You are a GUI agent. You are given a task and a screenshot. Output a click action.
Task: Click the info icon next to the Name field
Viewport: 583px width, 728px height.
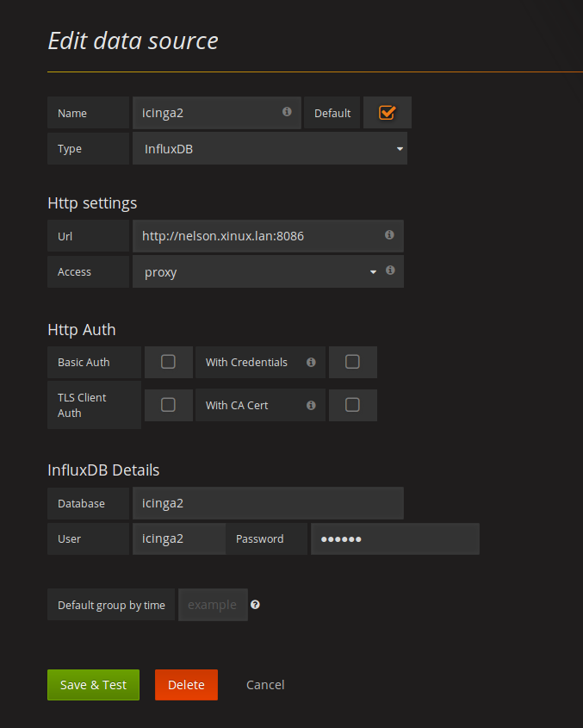tap(286, 112)
